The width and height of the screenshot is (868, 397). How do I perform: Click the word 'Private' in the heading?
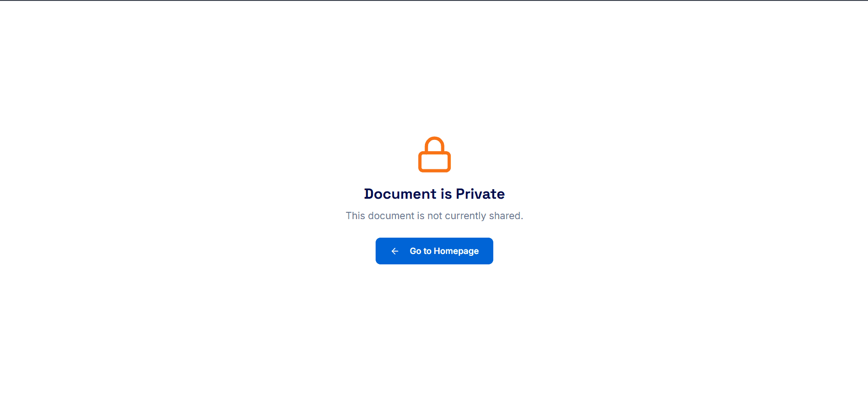click(x=480, y=194)
